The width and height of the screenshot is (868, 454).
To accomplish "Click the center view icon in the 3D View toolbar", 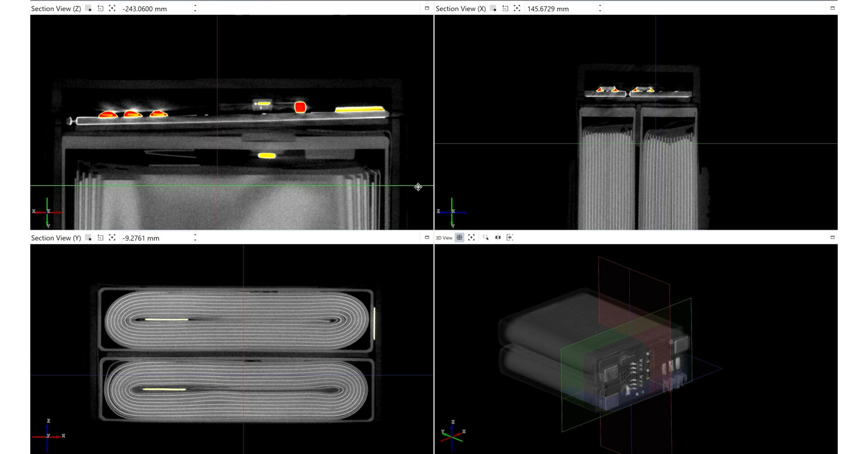I will click(x=471, y=237).
